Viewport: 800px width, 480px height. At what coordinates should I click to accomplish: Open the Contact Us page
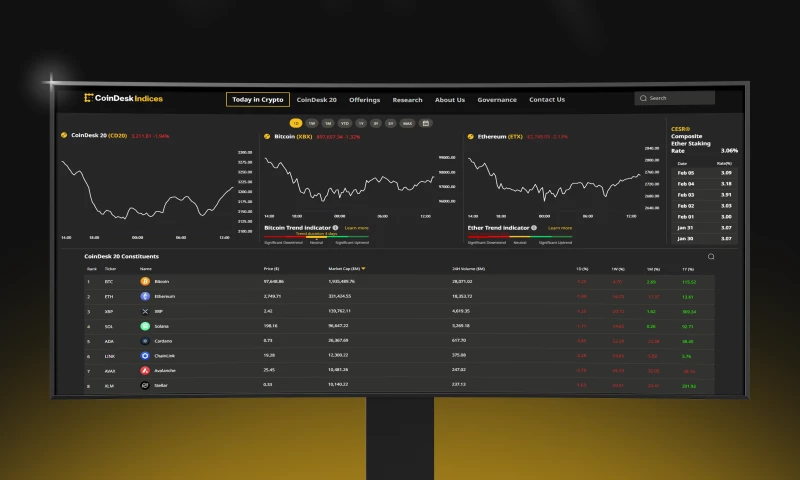pyautogui.click(x=547, y=99)
